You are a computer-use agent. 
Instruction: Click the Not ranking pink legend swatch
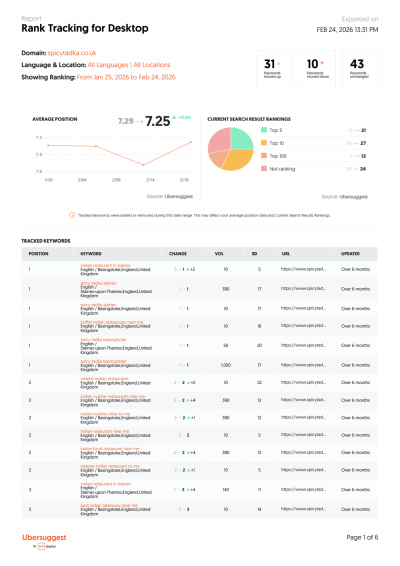264,169
